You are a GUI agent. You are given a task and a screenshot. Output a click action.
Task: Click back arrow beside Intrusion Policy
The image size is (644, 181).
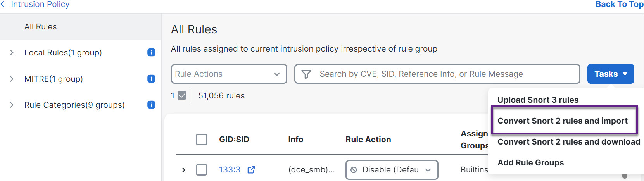click(x=3, y=4)
